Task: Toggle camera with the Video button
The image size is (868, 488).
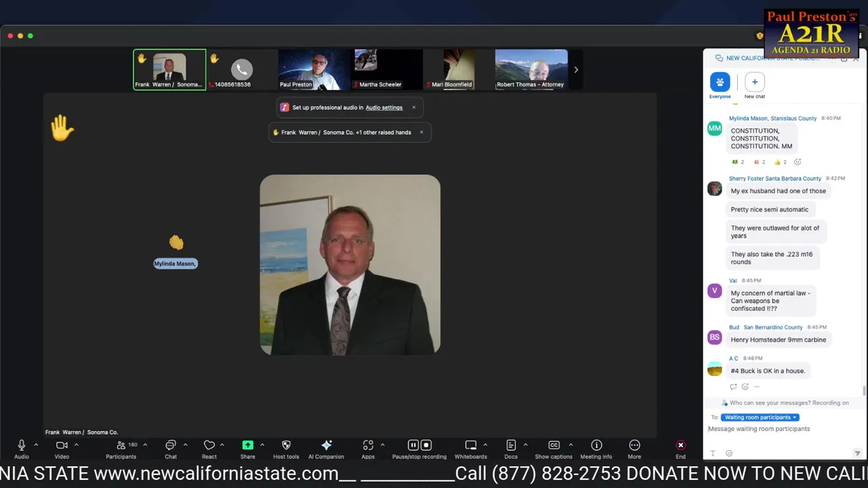Action: click(x=62, y=449)
